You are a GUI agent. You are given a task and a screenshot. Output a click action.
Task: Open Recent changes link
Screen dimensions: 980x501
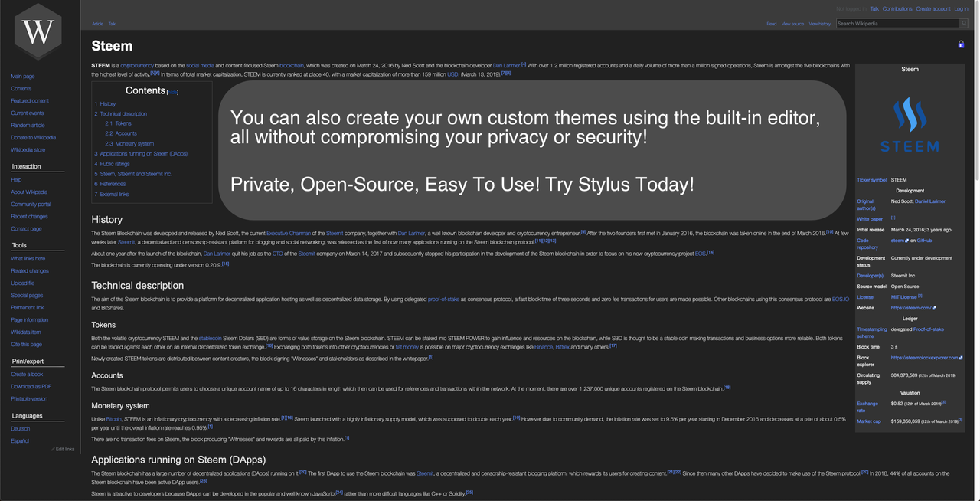pos(29,217)
